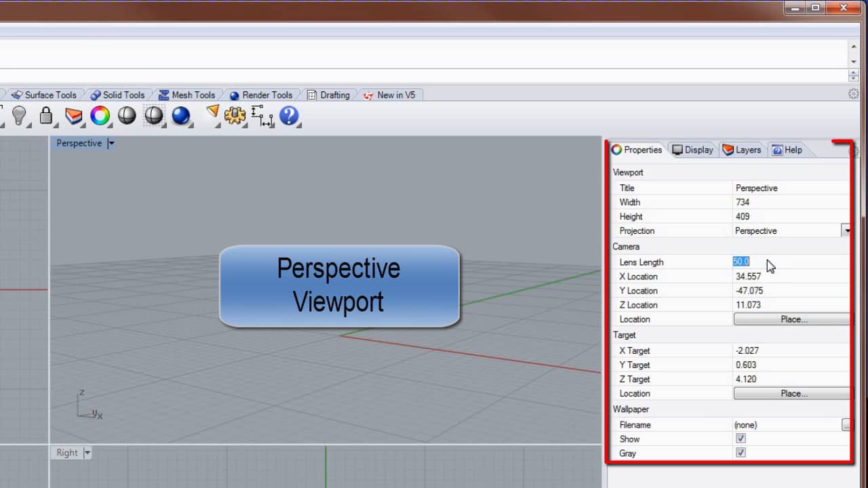Select the plain gray Shaded Viewport sphere icon
This screenshot has height=488, width=868.
(127, 116)
